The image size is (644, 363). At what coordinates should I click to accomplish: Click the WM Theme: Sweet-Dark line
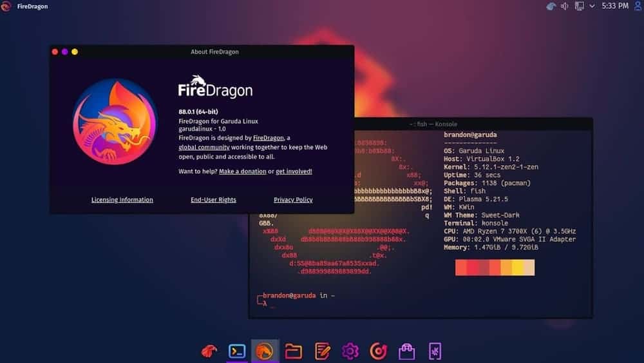481,215
